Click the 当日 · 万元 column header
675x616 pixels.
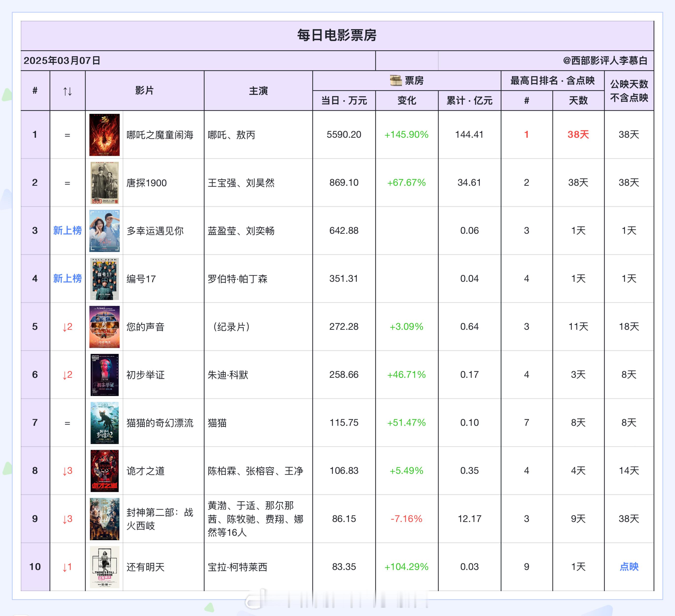pyautogui.click(x=344, y=100)
